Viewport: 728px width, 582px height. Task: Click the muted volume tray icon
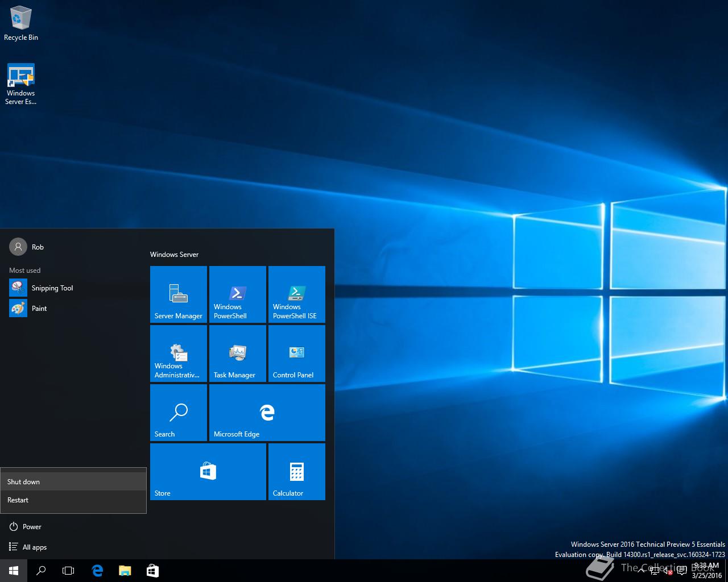(668, 571)
